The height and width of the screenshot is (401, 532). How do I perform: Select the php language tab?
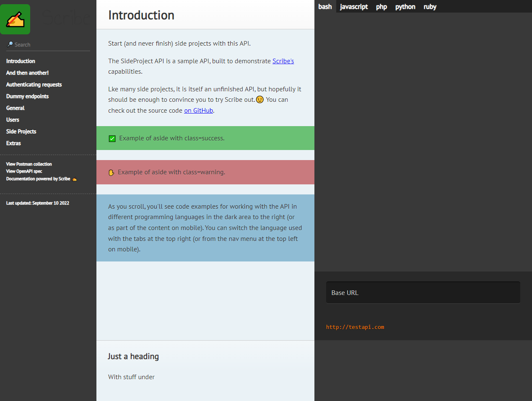pyautogui.click(x=381, y=7)
